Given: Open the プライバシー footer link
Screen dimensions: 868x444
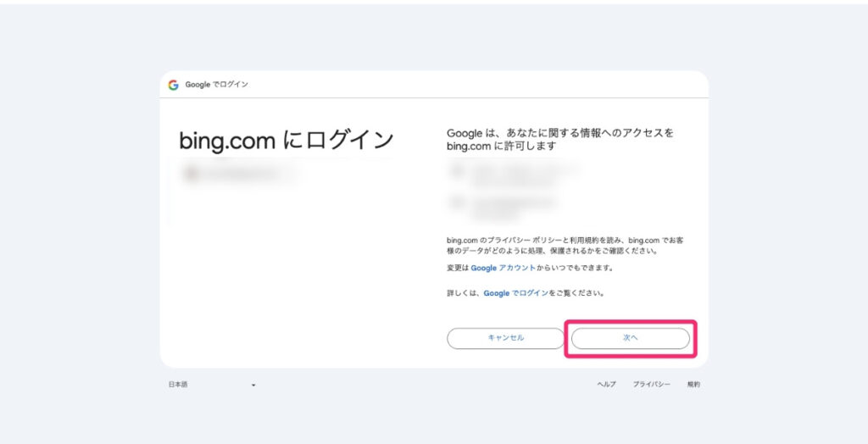Looking at the screenshot, I should coord(652,384).
